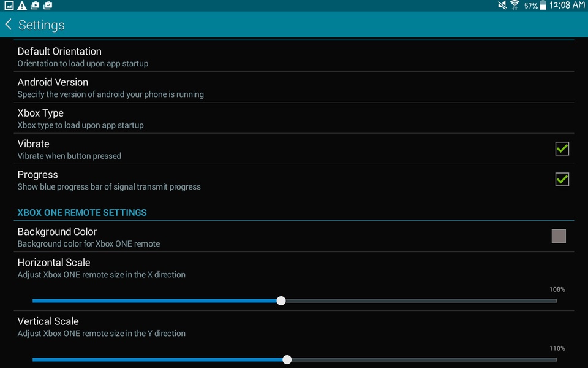Open Android Version setting
Viewport: 588px width, 368px height.
(x=293, y=87)
